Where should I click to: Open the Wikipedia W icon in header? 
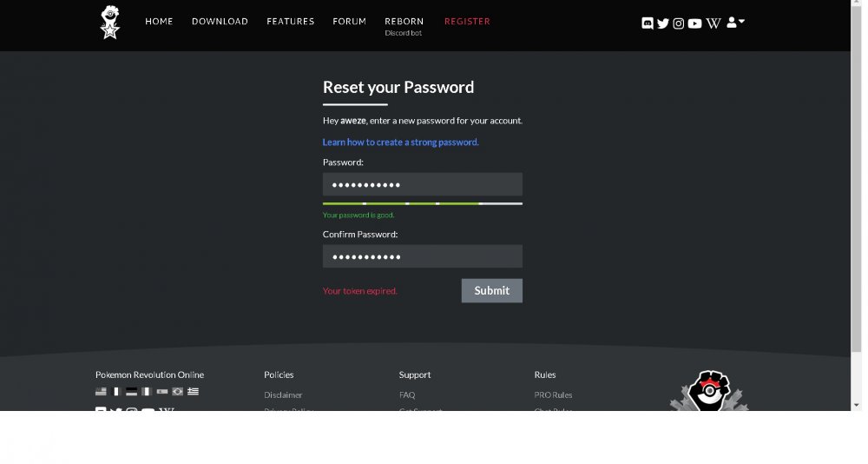[713, 23]
